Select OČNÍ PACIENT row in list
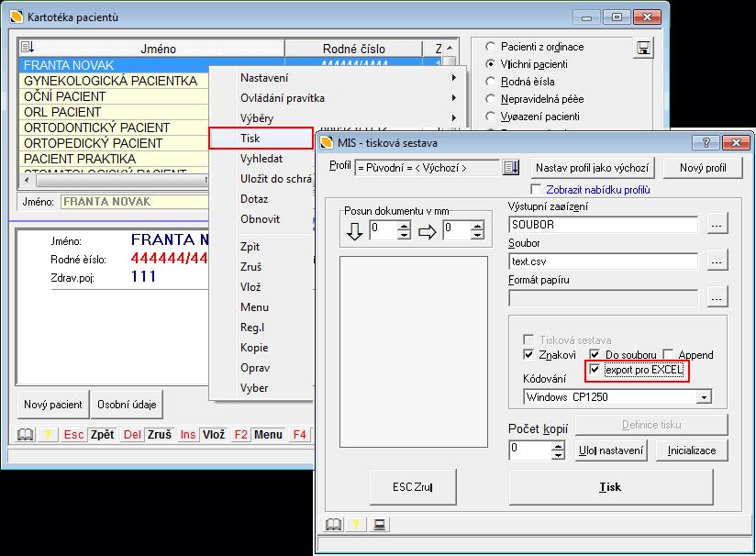The height and width of the screenshot is (556, 756). (115, 96)
